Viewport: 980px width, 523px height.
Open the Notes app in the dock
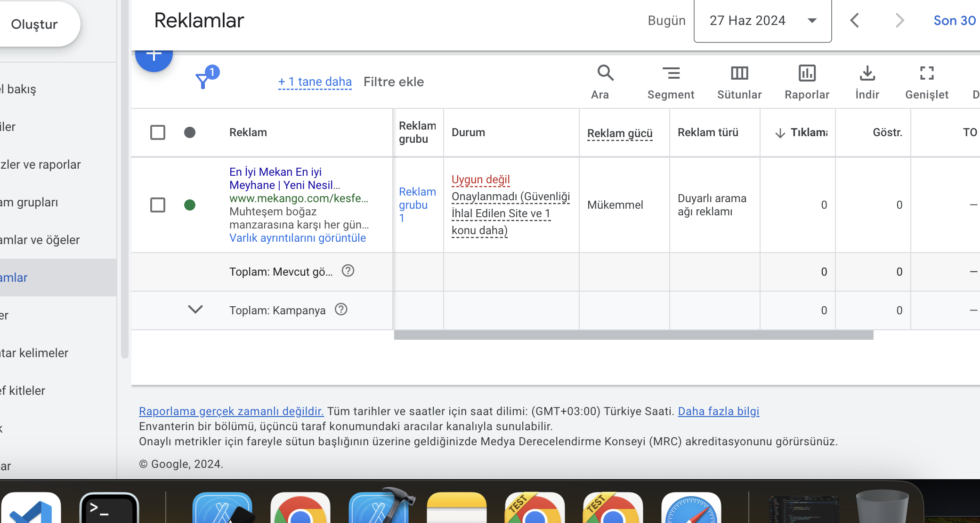pyautogui.click(x=457, y=508)
